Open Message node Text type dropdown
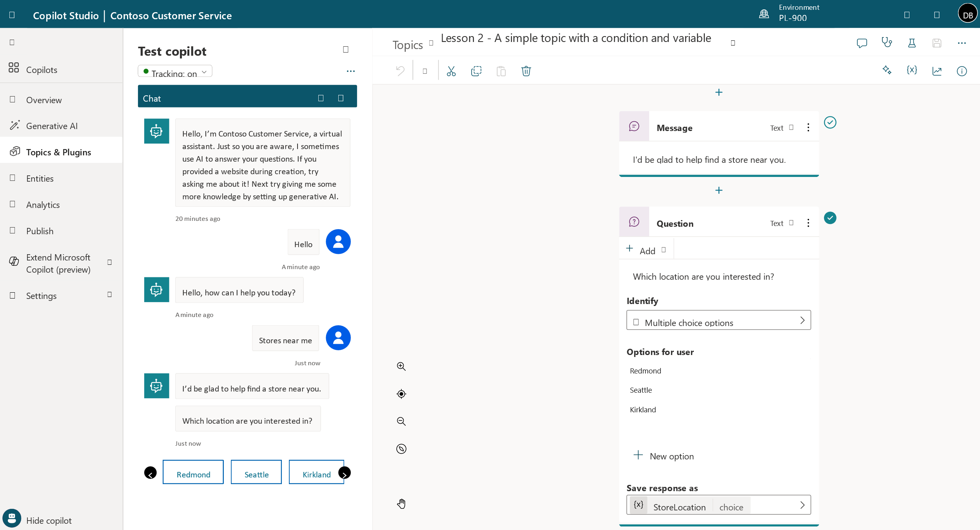 tap(782, 127)
